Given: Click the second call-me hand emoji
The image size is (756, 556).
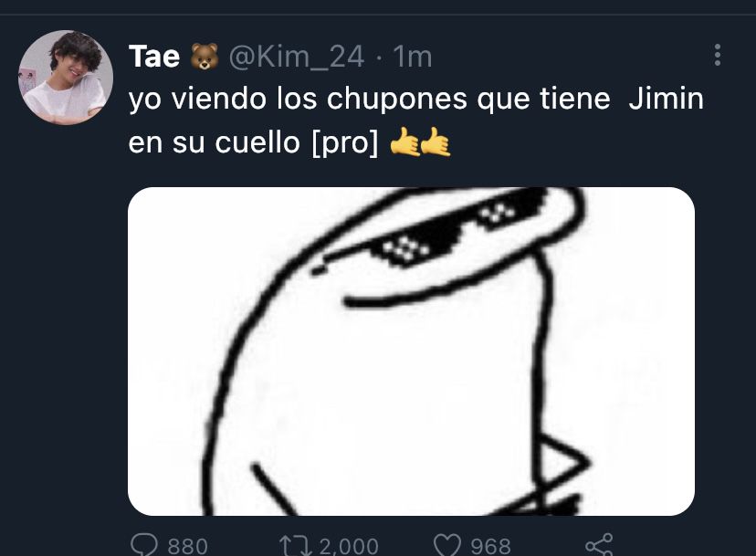Looking at the screenshot, I should coord(436,142).
